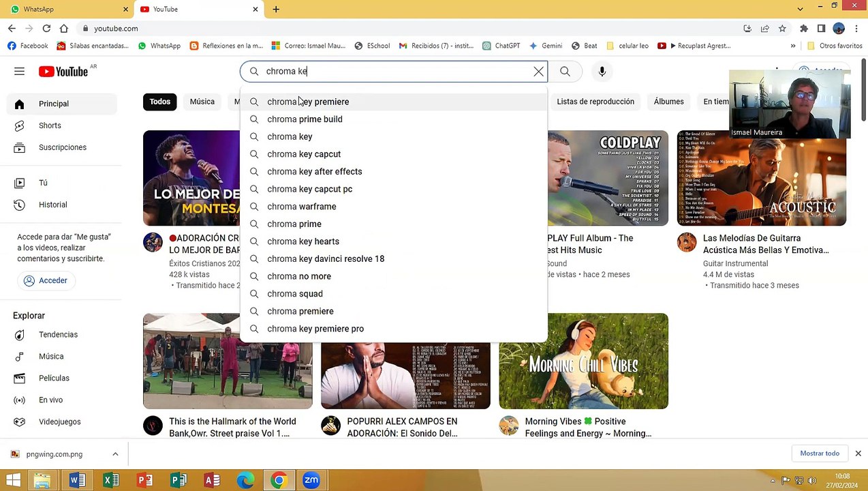This screenshot has height=491, width=868.
Task: Open Coldplay Full Album video thumbnail
Action: (x=607, y=178)
